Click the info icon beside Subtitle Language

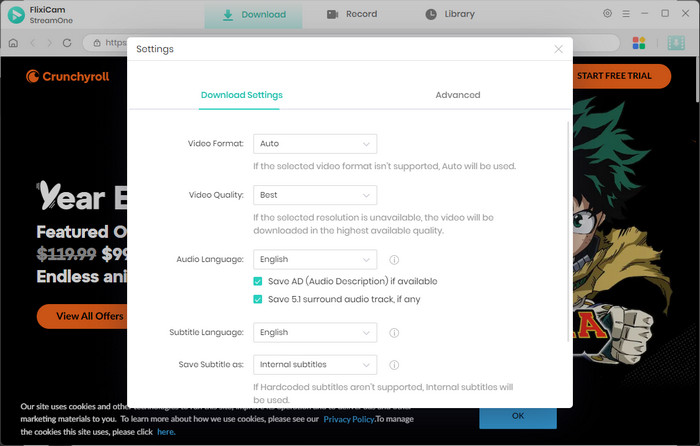(x=394, y=333)
